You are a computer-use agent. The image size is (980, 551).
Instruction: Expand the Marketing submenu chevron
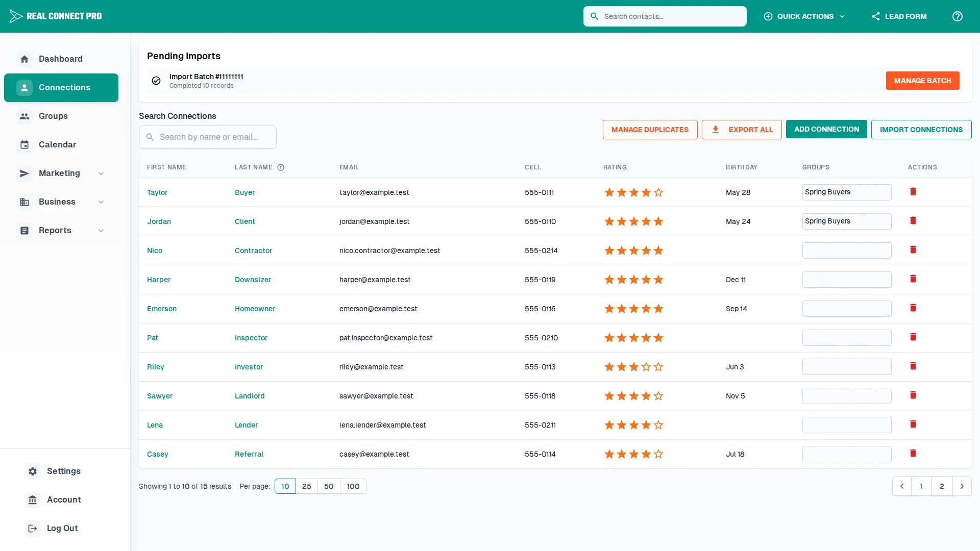pos(101,173)
